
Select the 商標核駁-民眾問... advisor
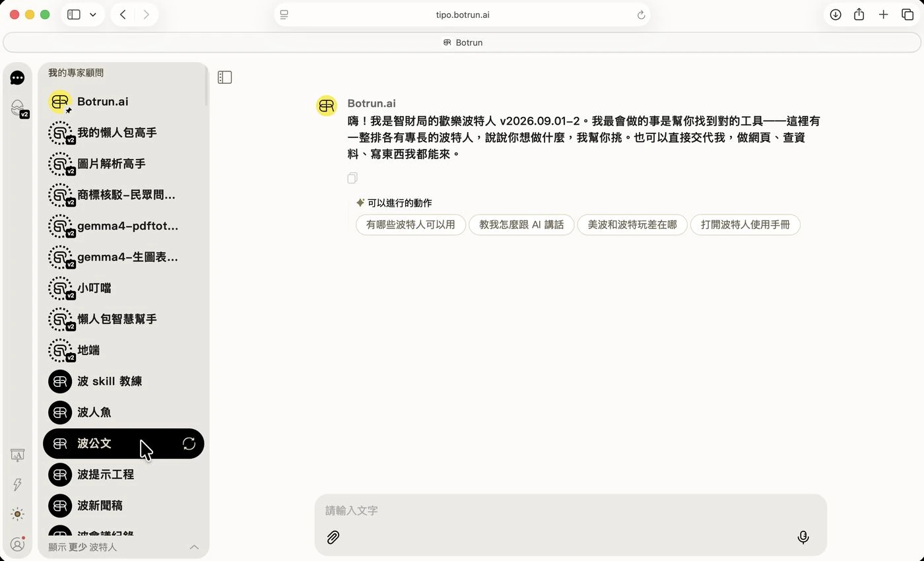pyautogui.click(x=123, y=195)
